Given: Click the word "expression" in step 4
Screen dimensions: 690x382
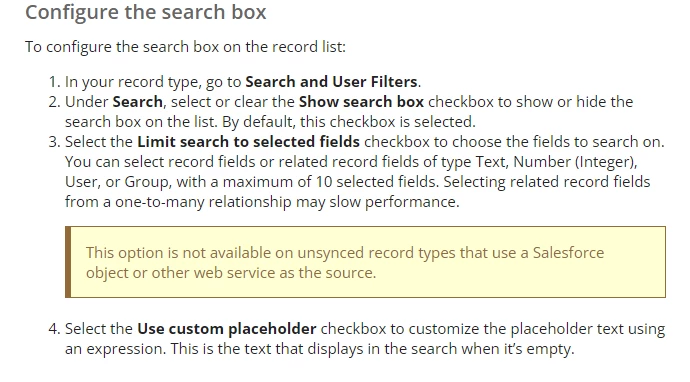Looking at the screenshot, I should (x=126, y=349).
